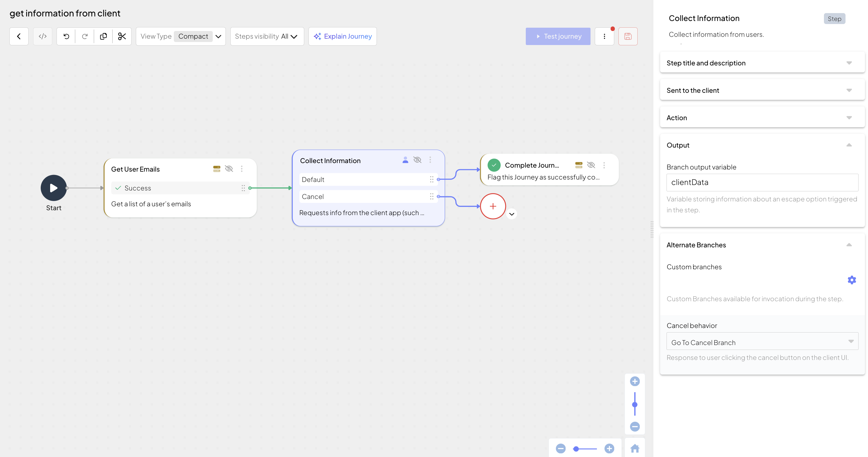This screenshot has height=457, width=868.
Task: Toggle visibility eye on Complete Journey step
Action: [x=591, y=165]
